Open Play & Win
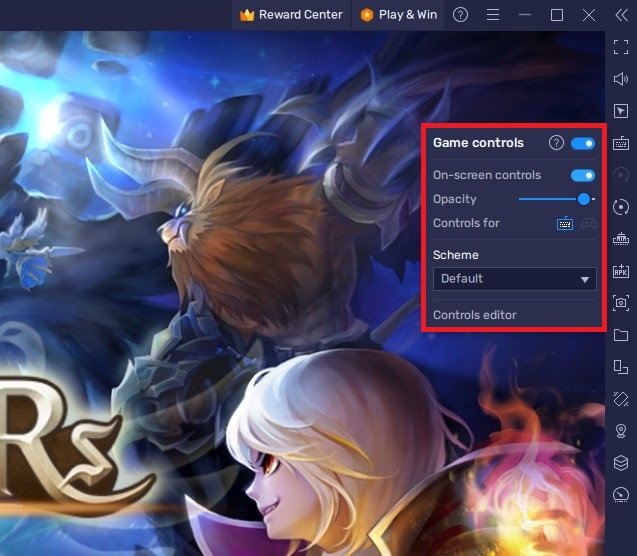Screen dimensions: 637x556 click(x=398, y=15)
